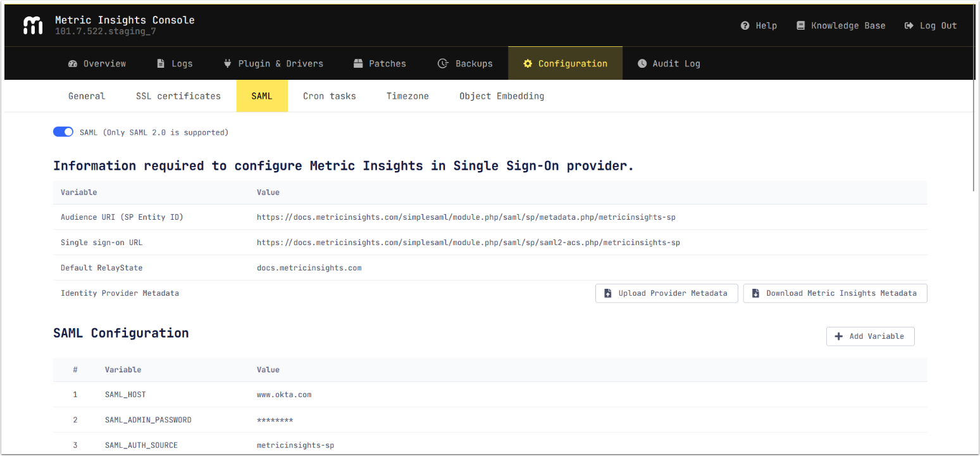Viewport: 980px width, 456px height.
Task: Go to the Object Embedding tab
Action: pyautogui.click(x=502, y=96)
